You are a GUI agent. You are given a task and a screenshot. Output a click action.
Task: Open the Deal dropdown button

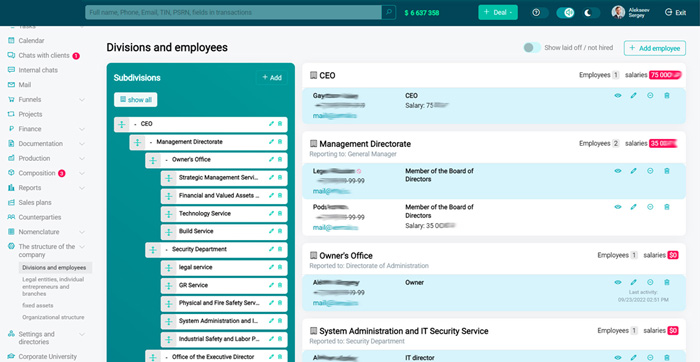tap(498, 12)
